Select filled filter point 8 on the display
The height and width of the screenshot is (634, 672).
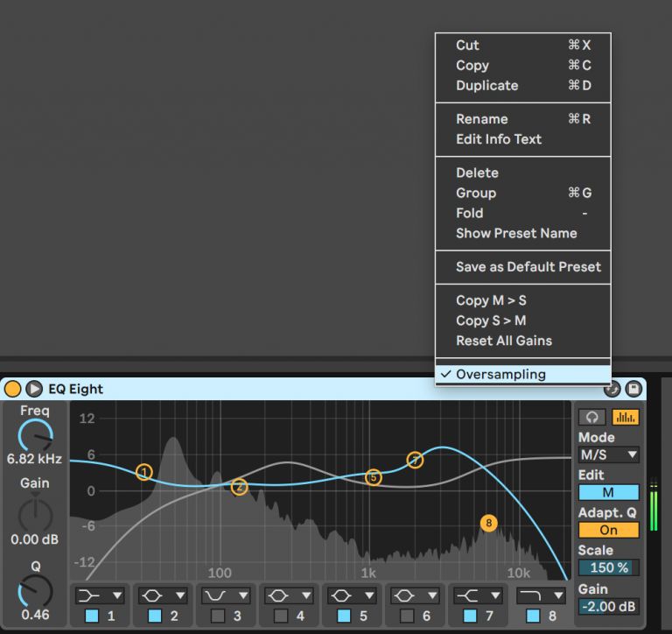point(488,523)
